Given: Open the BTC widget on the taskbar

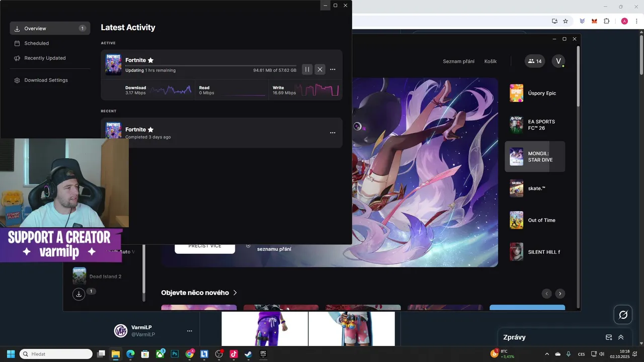Looking at the screenshot, I should (503, 354).
